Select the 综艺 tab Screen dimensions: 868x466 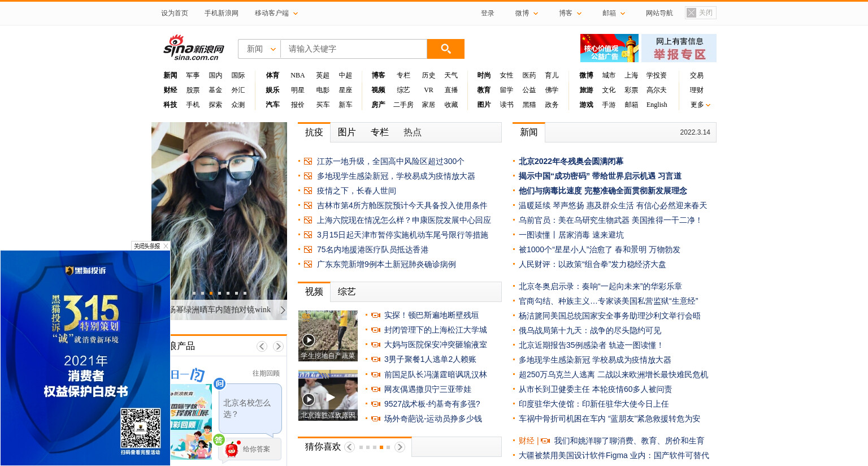347,292
